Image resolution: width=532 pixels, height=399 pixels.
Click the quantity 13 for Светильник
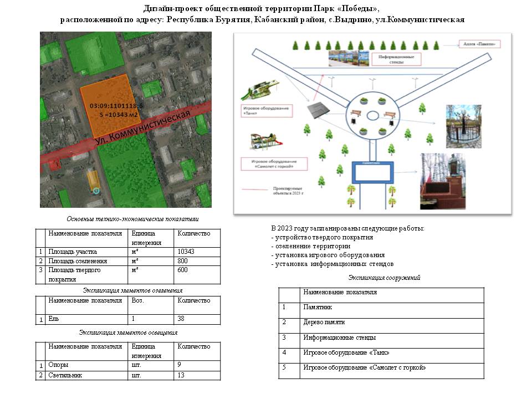(181, 375)
